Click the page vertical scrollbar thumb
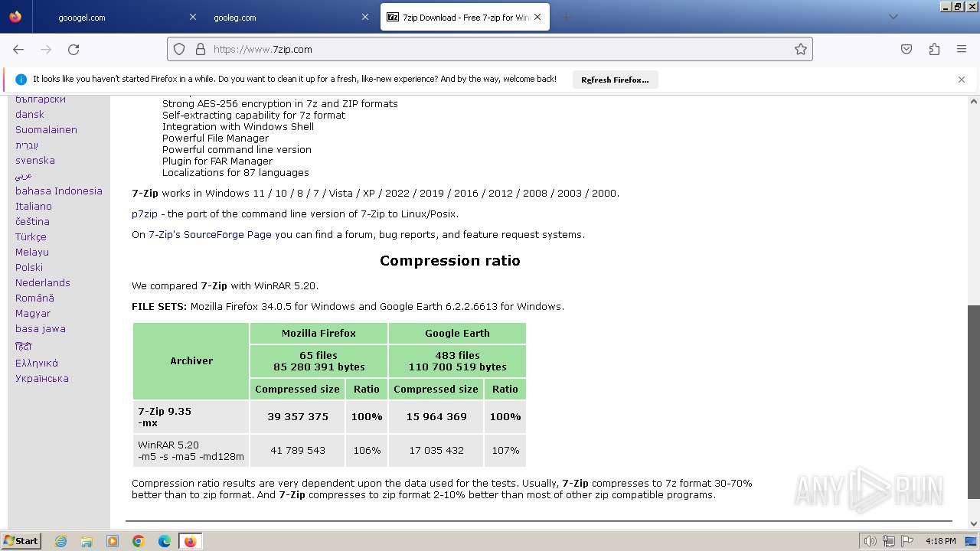The width and height of the screenshot is (980, 551). [973, 402]
